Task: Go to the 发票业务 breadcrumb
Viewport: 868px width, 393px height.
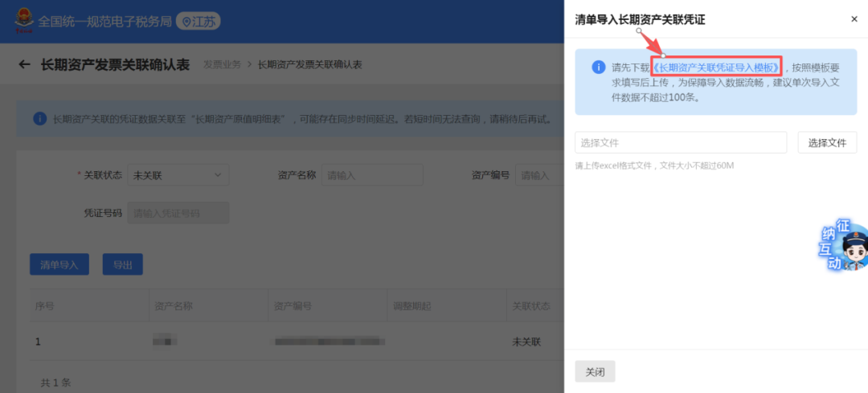Action: tap(222, 64)
